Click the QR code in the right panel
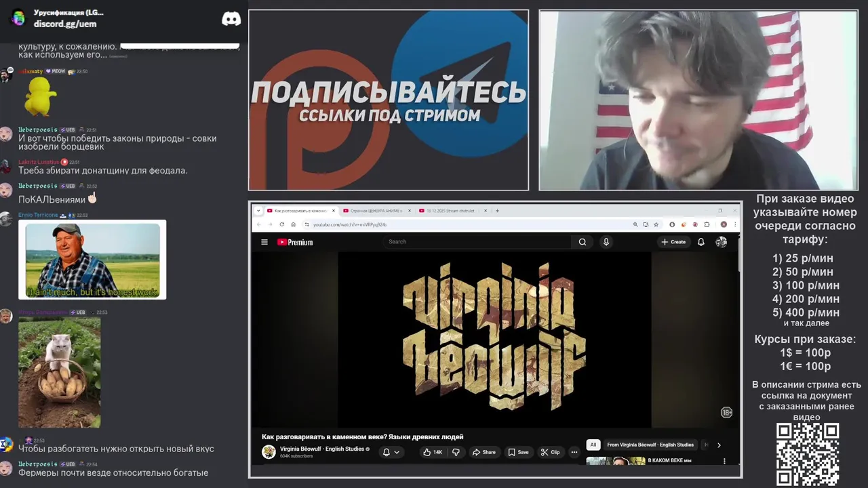The width and height of the screenshot is (868, 488). [x=808, y=453]
